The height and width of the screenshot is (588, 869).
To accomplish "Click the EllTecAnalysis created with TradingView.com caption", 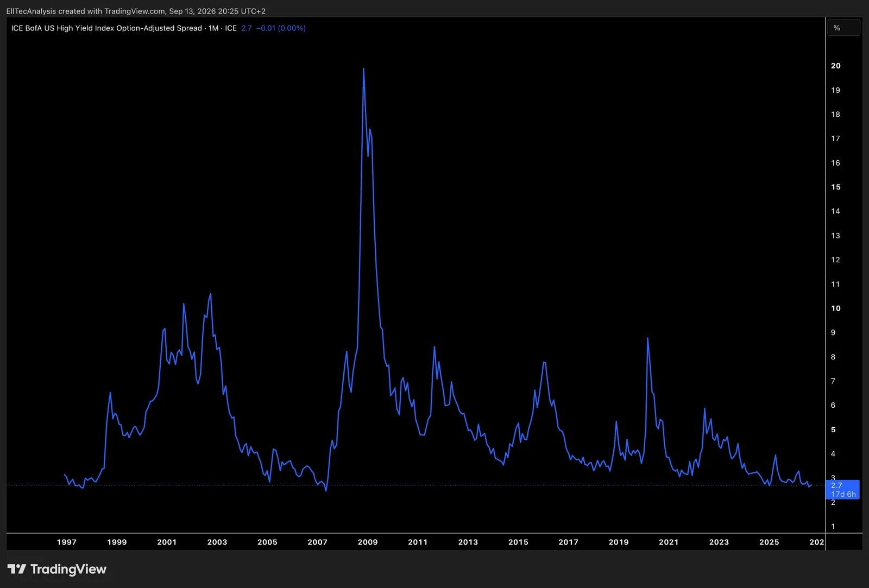I will pyautogui.click(x=136, y=11).
